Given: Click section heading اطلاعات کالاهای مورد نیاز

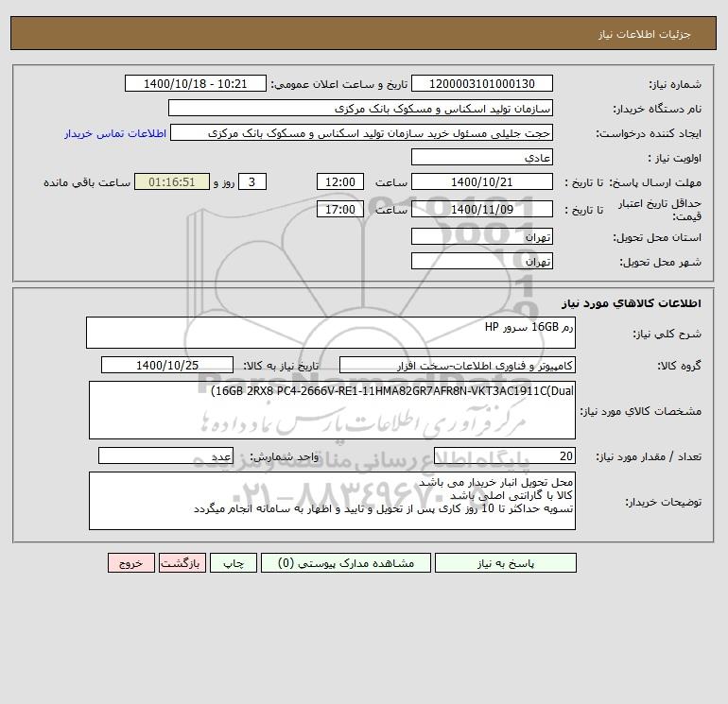Looking at the screenshot, I should tap(632, 303).
